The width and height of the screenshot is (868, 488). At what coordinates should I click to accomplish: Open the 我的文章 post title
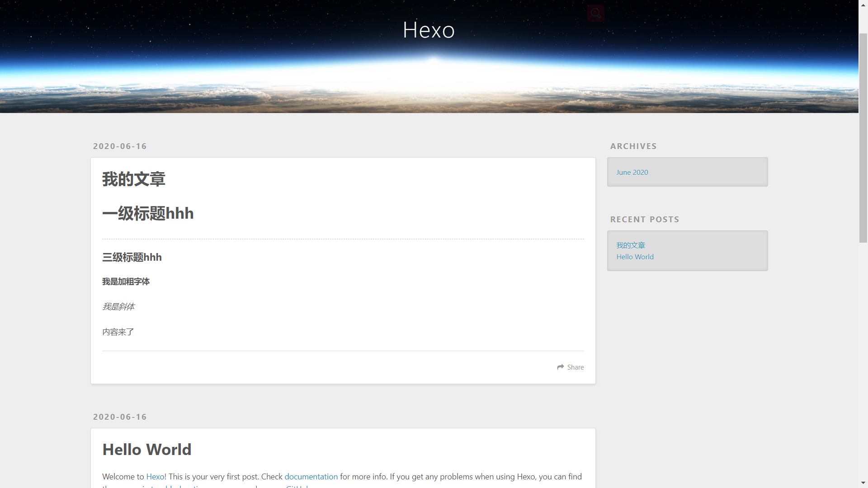click(x=134, y=179)
